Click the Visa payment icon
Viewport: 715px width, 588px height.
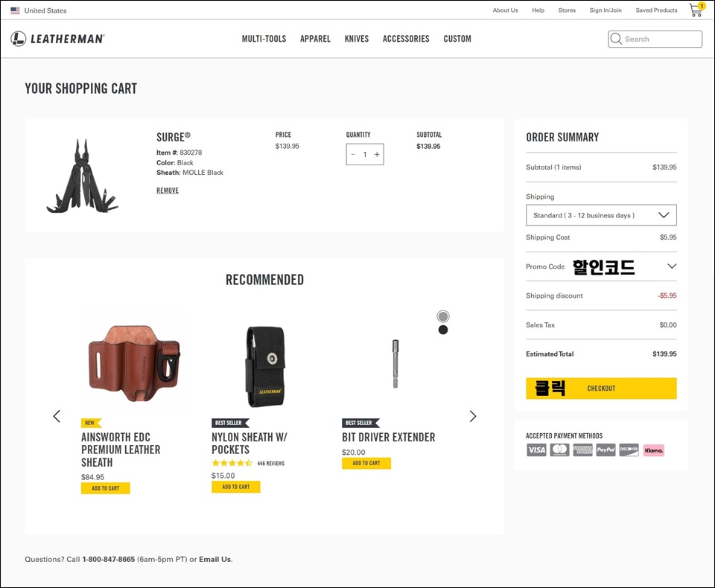coord(536,450)
